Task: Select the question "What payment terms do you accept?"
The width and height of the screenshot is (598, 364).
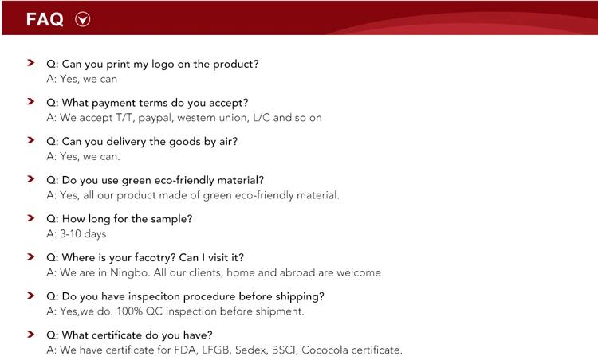Action: click(x=148, y=103)
